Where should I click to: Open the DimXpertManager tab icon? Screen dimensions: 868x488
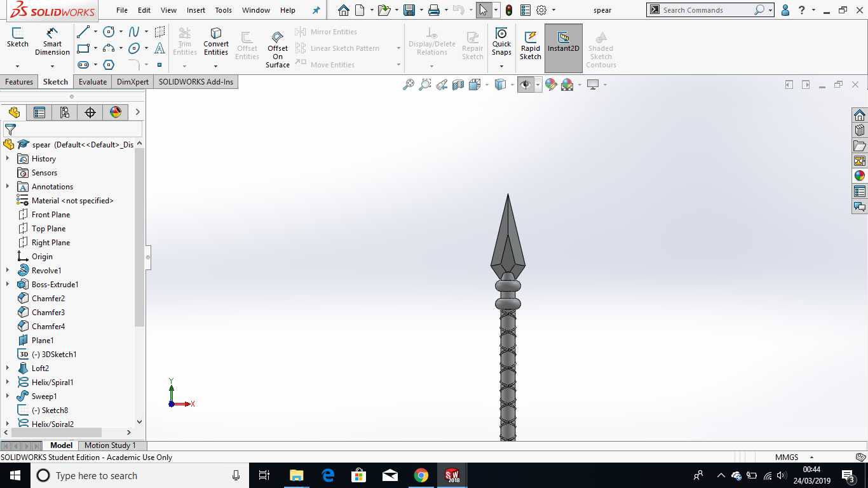(90, 112)
